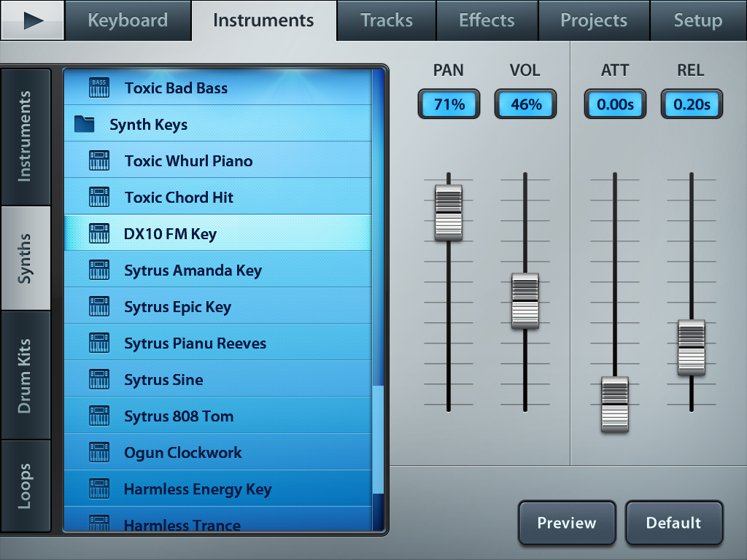
Task: Click the bass icon beside Toxic Bad Bass
Action: 99,87
